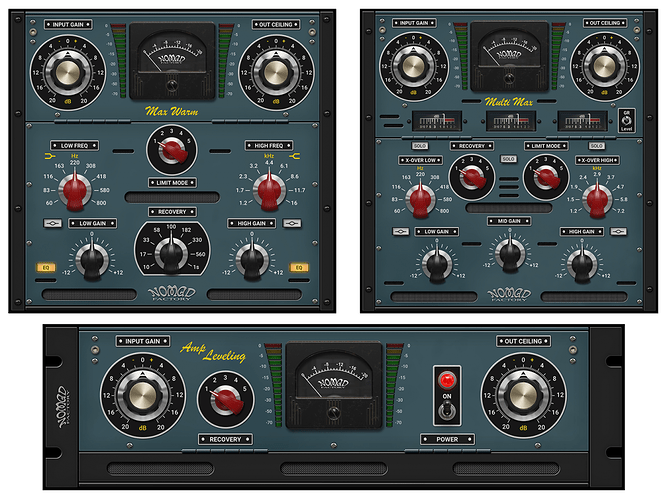
Task: Click the Low Gain knob in Max Warm
Action: pyautogui.click(x=92, y=259)
